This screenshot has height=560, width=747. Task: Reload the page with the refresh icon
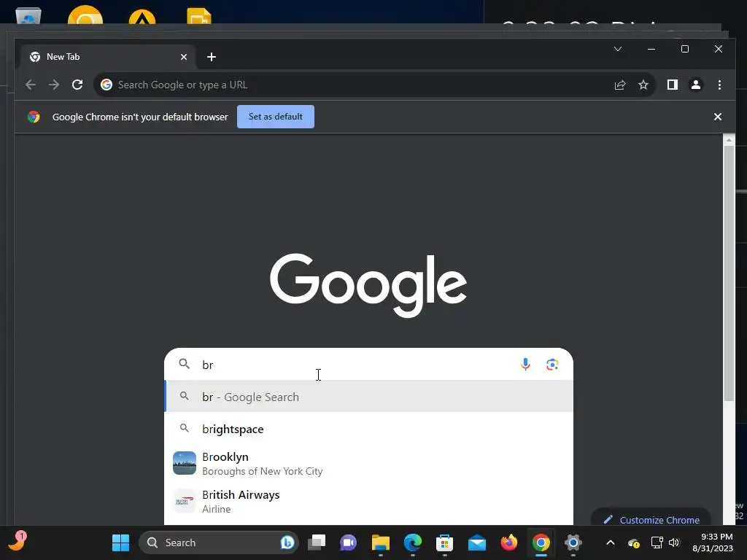tap(77, 85)
